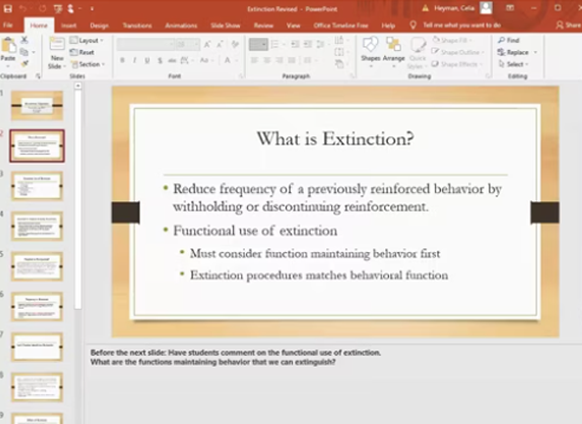Image resolution: width=582 pixels, height=424 pixels.
Task: Open Customize Quick Access Toolbar arrow
Action: coord(92,8)
